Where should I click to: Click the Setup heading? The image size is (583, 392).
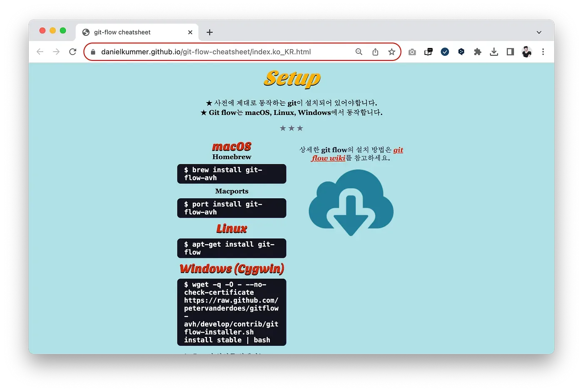click(x=292, y=78)
